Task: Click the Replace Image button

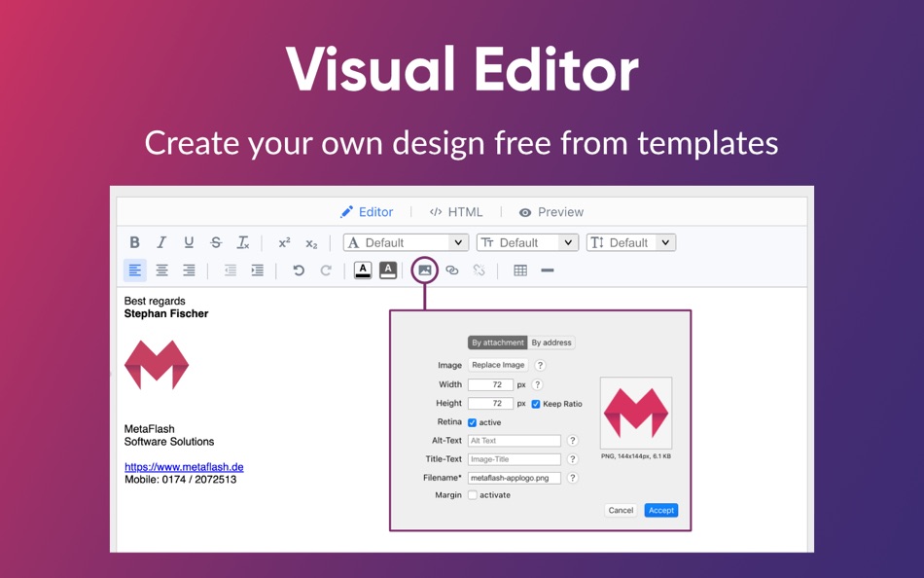Action: tap(498, 365)
